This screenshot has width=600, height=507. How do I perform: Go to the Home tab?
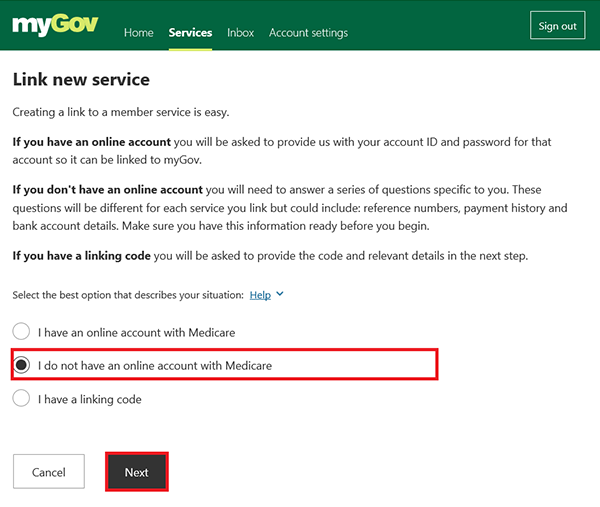(x=139, y=33)
